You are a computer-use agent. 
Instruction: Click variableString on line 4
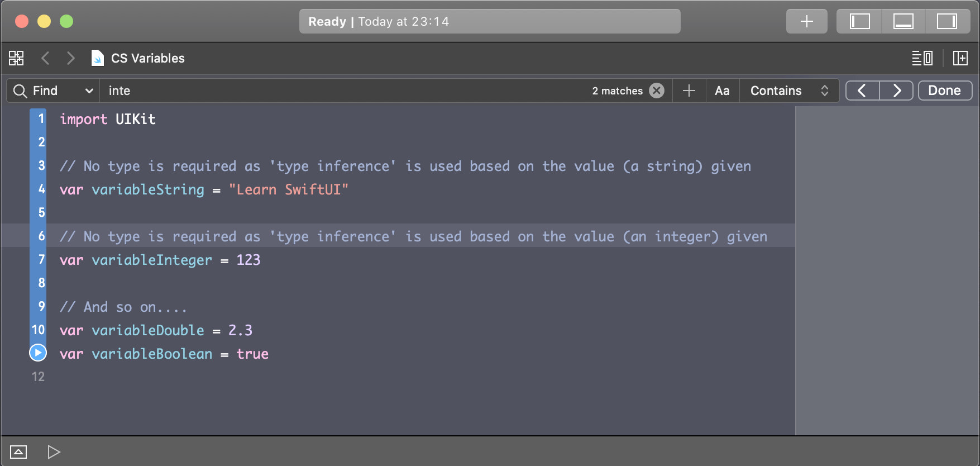148,190
